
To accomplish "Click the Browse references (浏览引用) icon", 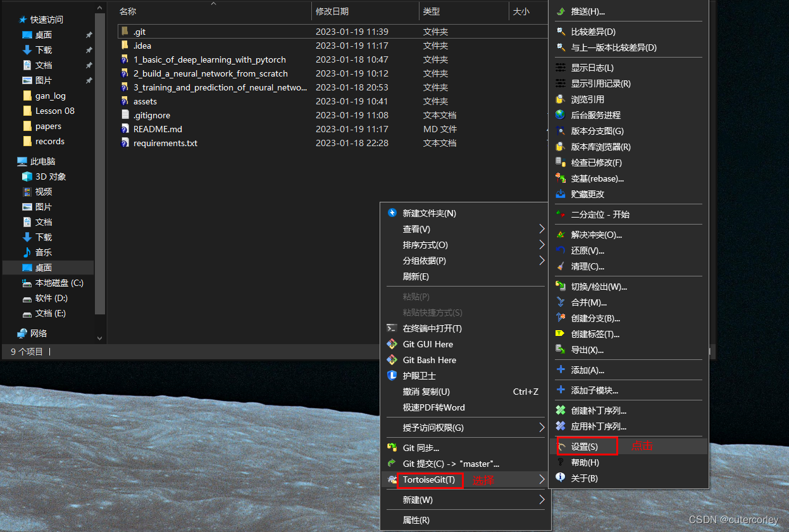I will tap(561, 99).
